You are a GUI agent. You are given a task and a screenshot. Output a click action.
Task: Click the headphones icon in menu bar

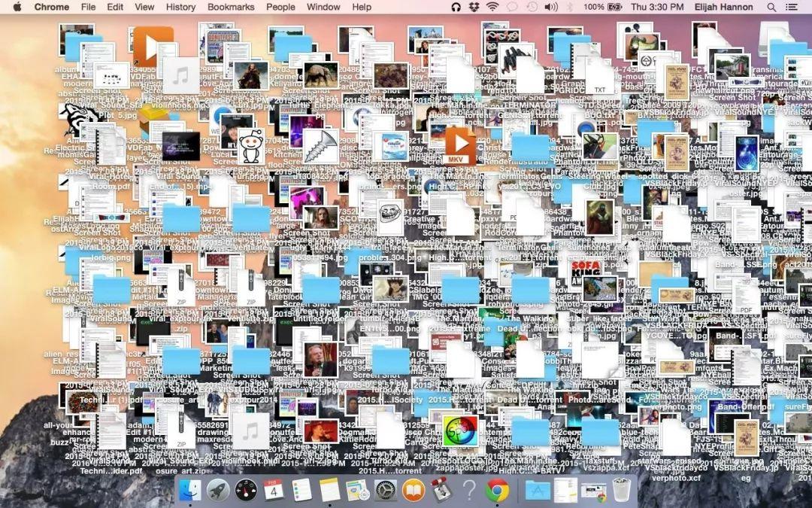pos(456,7)
